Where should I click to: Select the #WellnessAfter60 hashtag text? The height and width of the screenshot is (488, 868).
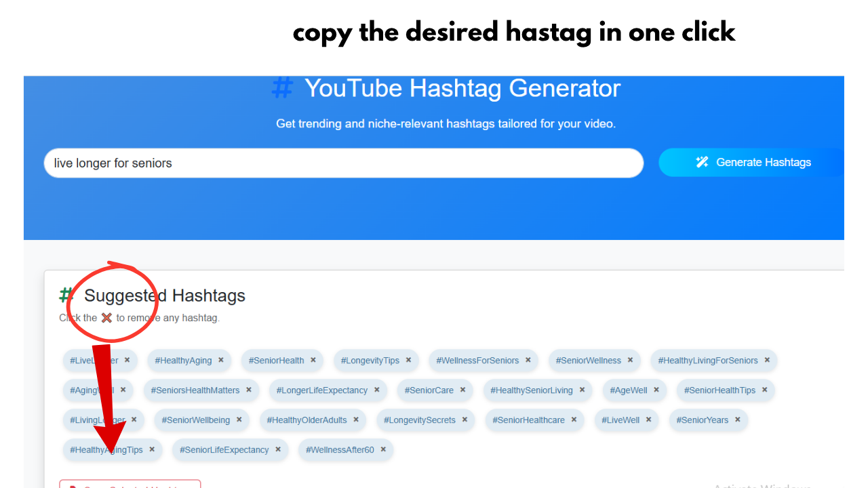(340, 450)
